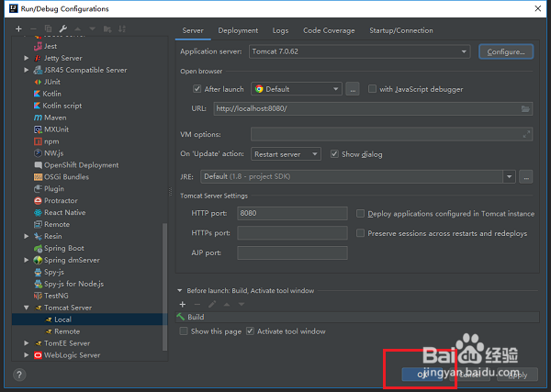Toggle Activate tool window checkbox

click(x=250, y=331)
